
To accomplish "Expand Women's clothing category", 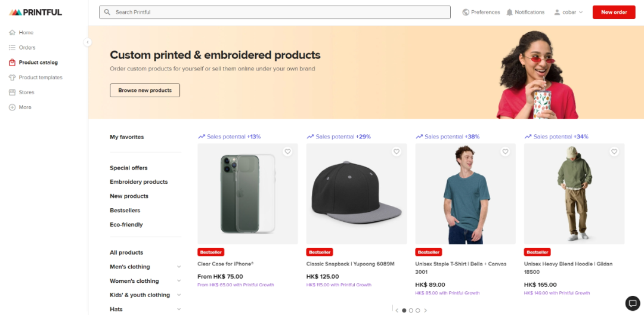I will (179, 281).
